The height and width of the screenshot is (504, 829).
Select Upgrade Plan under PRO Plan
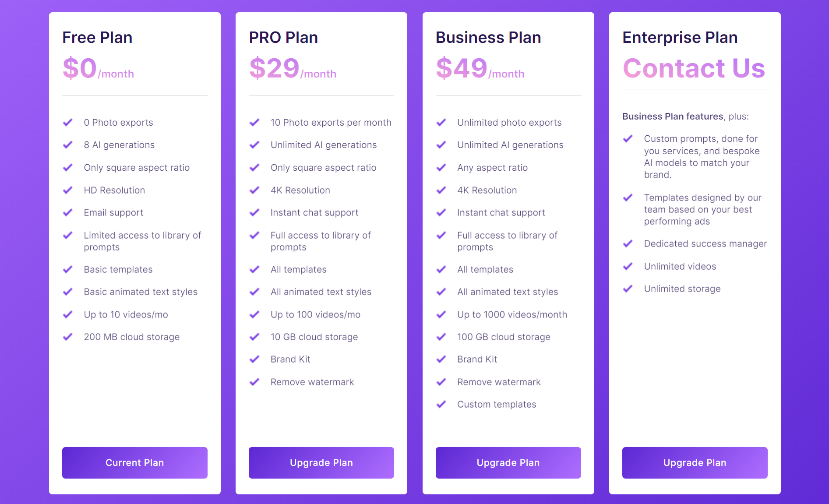point(321,462)
